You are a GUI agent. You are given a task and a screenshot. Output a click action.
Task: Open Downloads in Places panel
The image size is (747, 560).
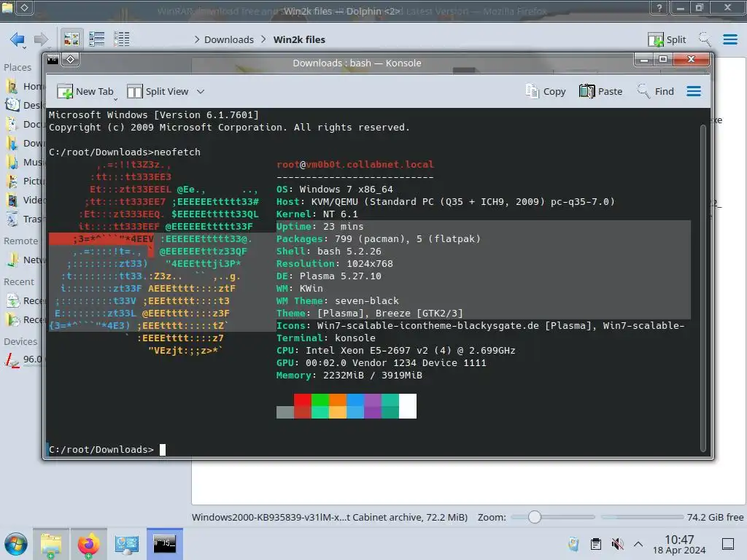24,144
